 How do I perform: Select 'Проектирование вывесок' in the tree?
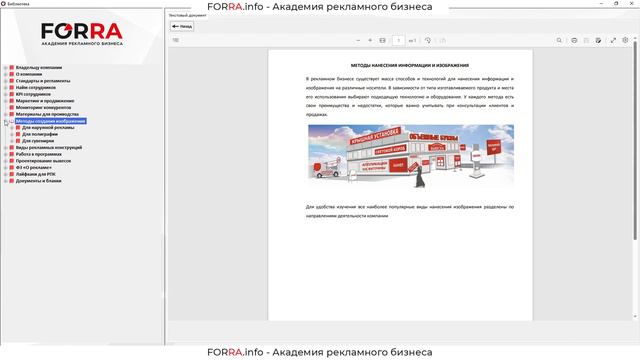(x=43, y=161)
